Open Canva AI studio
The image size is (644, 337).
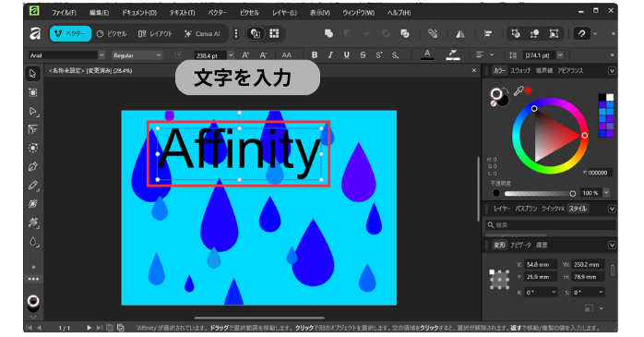pos(202,33)
